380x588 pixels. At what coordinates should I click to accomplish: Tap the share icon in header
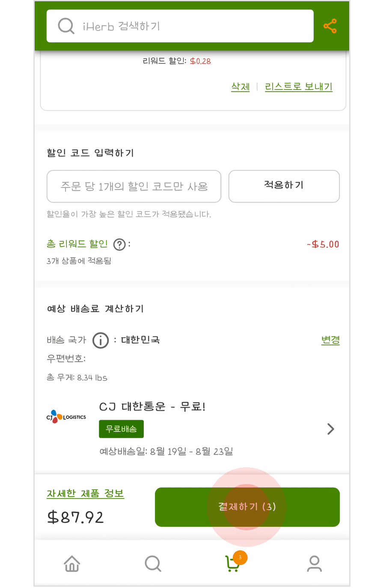coord(330,26)
